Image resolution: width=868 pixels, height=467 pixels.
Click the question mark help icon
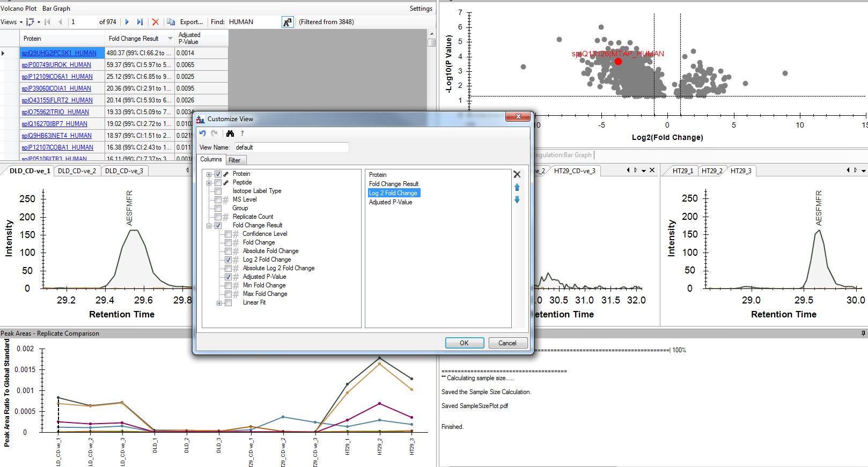242,134
